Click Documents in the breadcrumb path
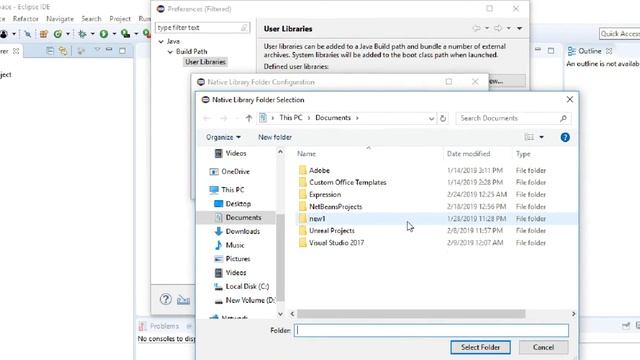The image size is (640, 360). pos(333,118)
